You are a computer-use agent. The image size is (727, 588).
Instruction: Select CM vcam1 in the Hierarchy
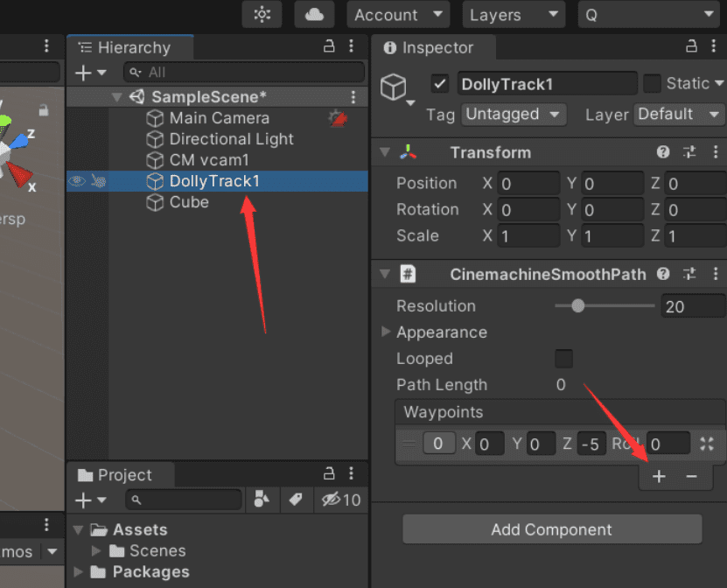click(x=209, y=160)
